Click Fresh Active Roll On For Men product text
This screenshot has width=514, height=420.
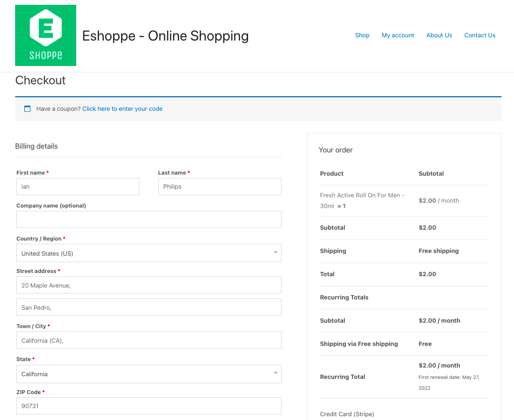(362, 201)
